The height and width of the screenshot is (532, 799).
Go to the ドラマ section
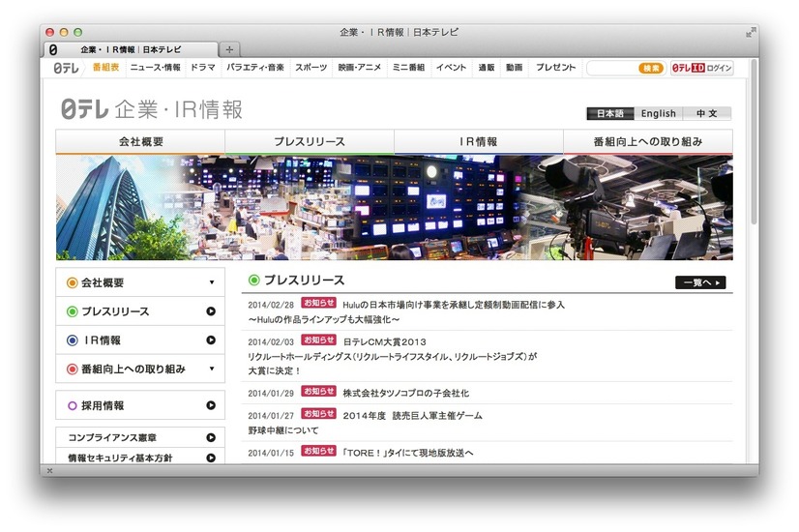coord(203,68)
